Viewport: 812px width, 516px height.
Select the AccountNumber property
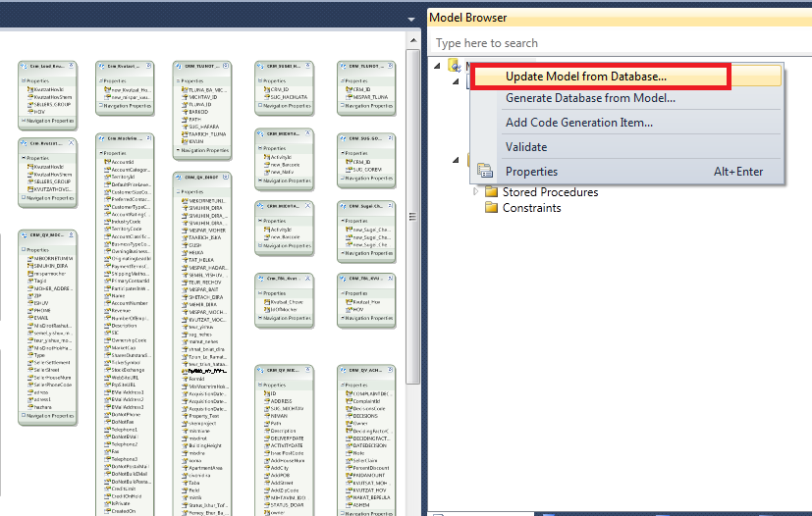coord(130,303)
